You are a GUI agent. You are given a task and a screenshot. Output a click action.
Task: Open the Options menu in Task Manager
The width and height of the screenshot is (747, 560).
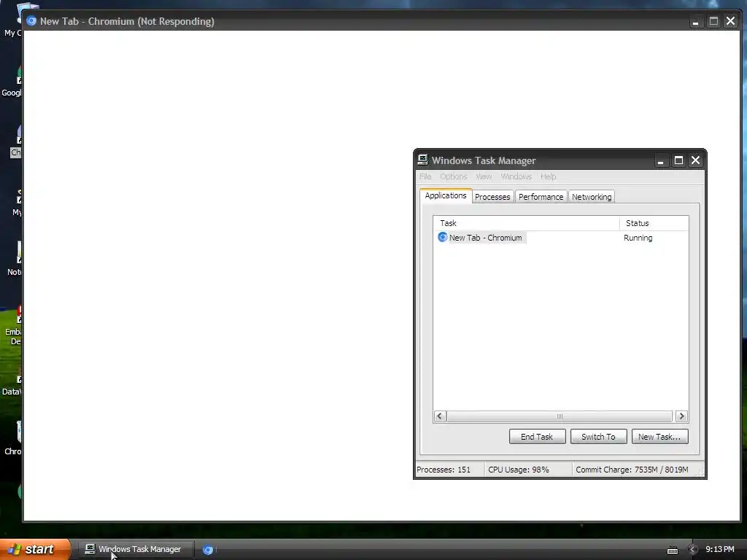tap(453, 176)
